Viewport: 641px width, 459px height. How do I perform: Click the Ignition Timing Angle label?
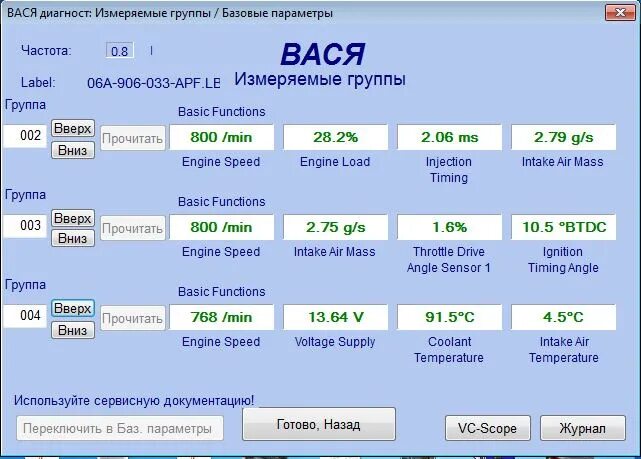(x=563, y=260)
